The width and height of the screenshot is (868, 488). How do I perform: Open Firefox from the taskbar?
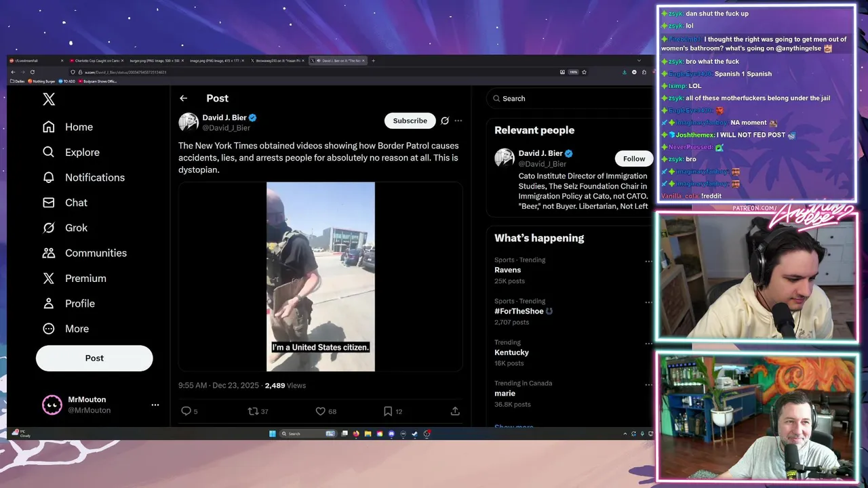356,434
